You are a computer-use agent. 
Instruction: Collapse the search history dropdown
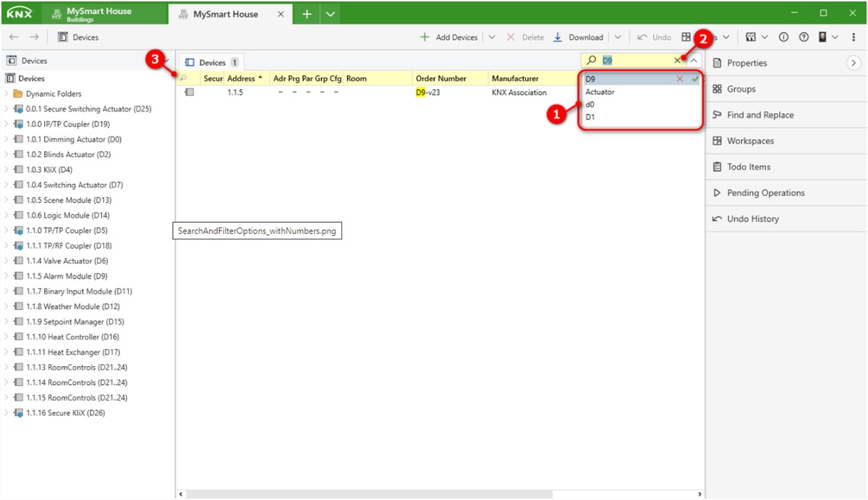694,61
